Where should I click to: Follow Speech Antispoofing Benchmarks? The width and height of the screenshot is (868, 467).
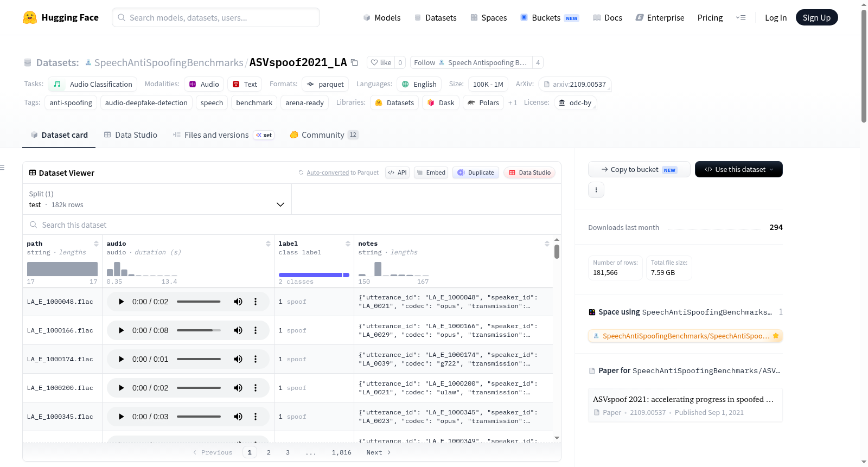(471, 62)
